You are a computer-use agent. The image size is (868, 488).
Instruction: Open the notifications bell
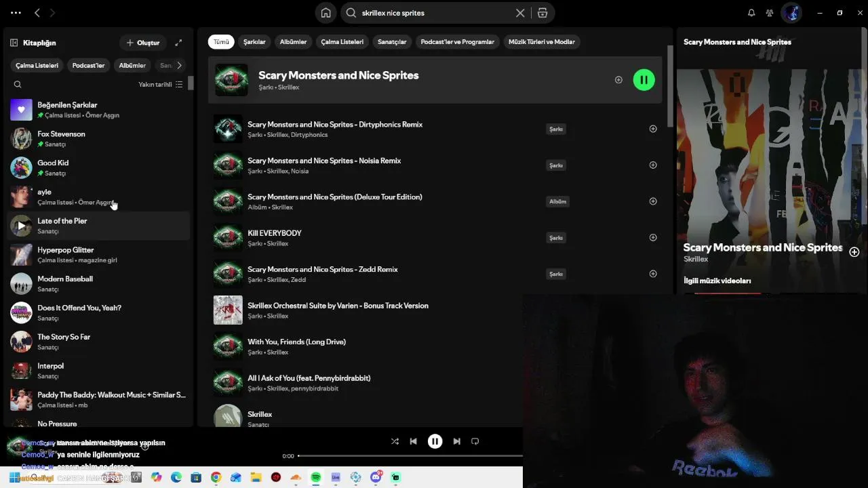(x=751, y=13)
